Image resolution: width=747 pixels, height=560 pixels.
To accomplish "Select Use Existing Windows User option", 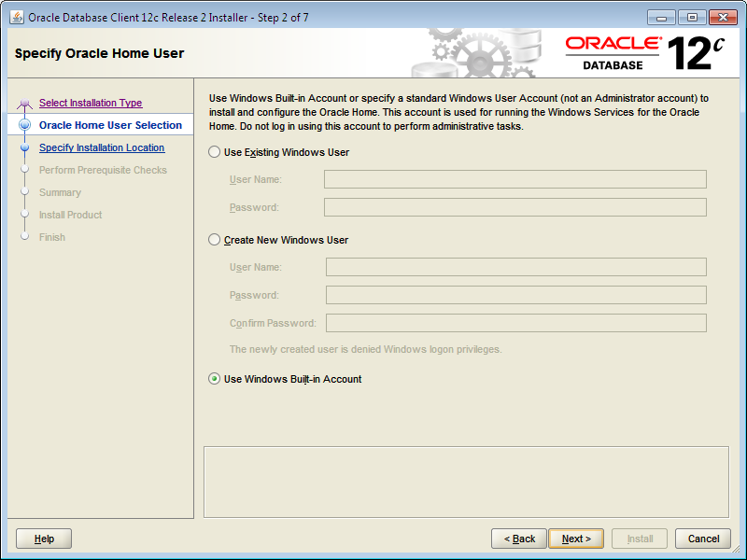I will point(215,152).
